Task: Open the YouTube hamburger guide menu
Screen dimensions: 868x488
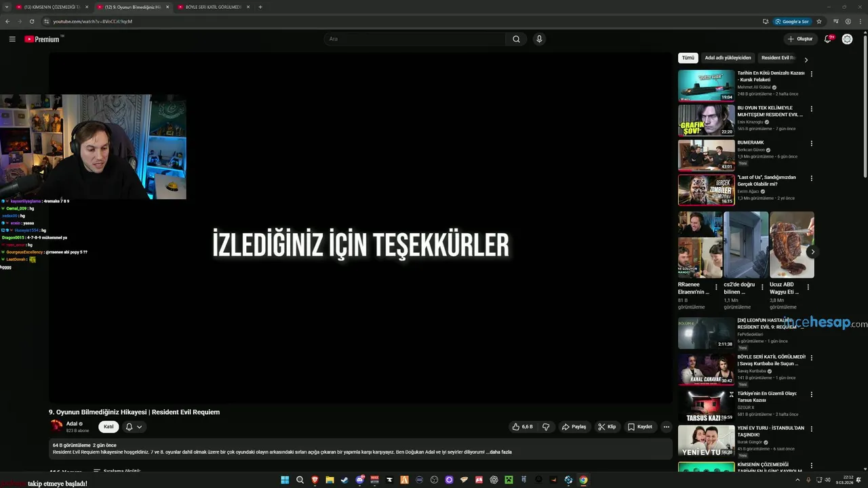Action: 12,39
